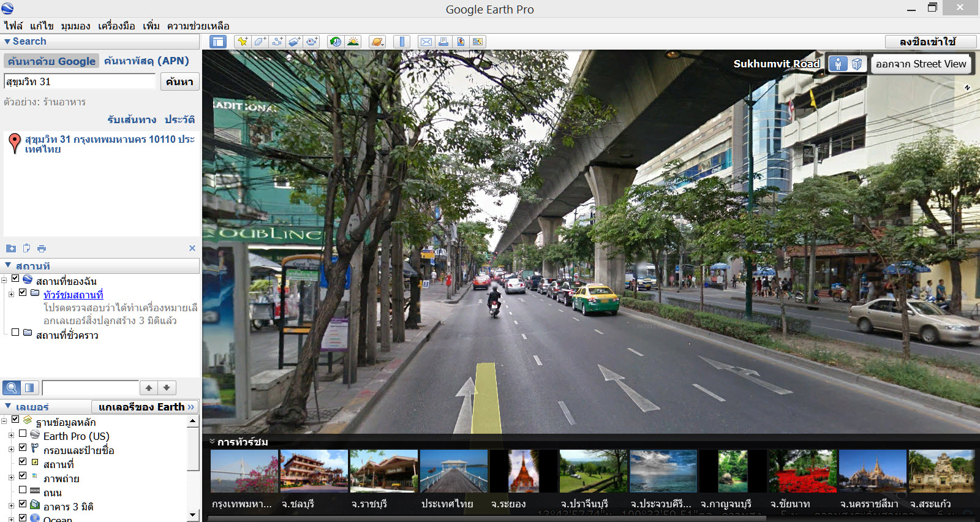Uncheck the สถานที่ของฉัน checkbox

point(15,278)
